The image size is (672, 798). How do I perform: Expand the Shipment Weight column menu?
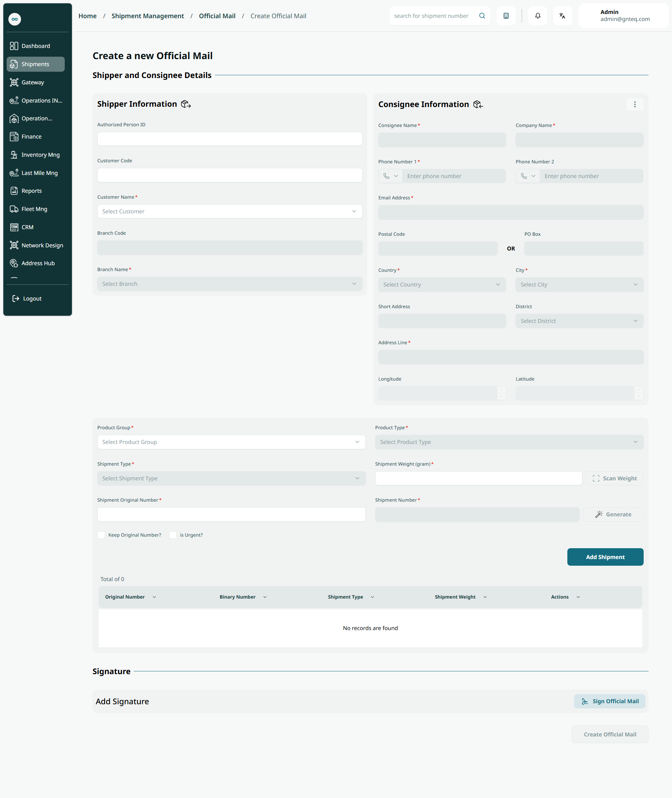(485, 597)
